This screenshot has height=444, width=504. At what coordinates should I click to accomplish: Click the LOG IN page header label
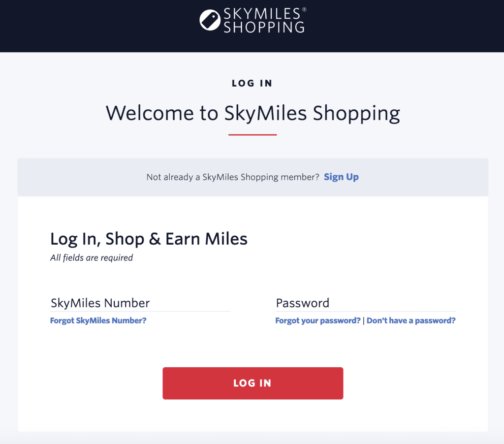pos(252,83)
